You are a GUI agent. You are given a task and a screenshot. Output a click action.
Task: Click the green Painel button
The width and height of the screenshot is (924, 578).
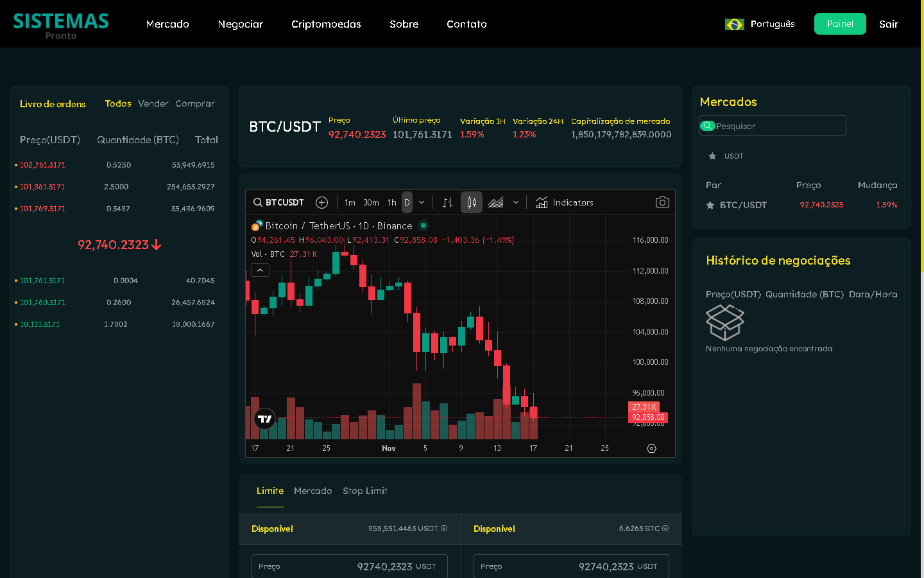[839, 24]
